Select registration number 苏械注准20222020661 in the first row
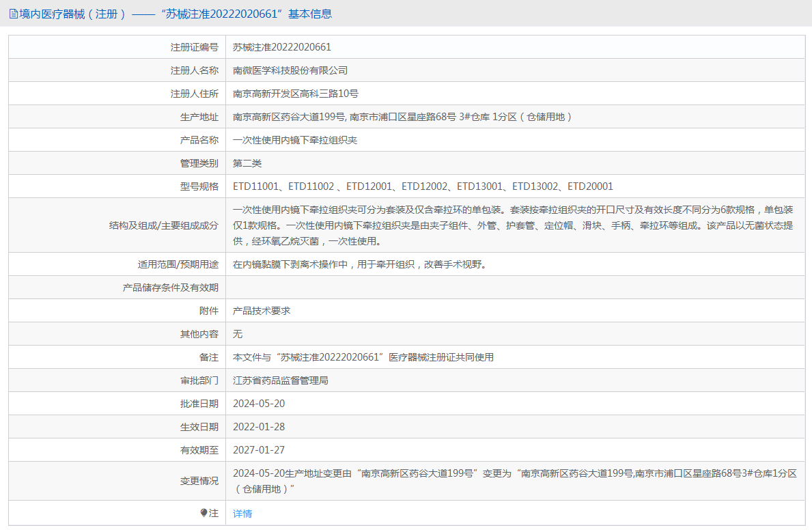Viewport: 812px width, 530px height. click(x=282, y=47)
